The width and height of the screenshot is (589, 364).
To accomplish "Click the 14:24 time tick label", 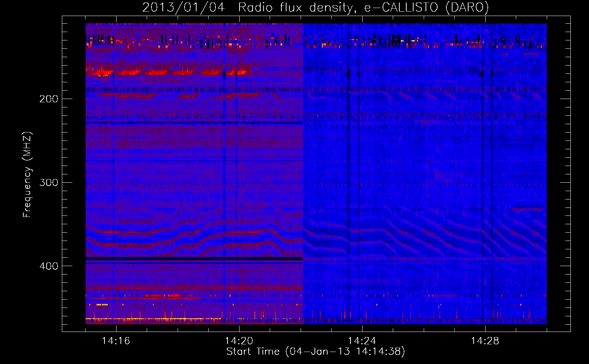I will click(x=362, y=341).
